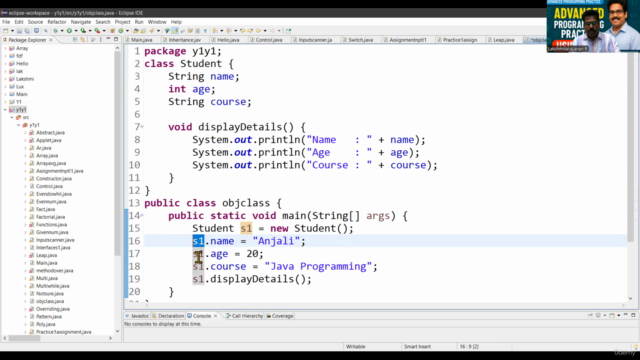Click the tip lightbulb in status bar
The width and height of the screenshot is (640, 360).
[x=636, y=347]
